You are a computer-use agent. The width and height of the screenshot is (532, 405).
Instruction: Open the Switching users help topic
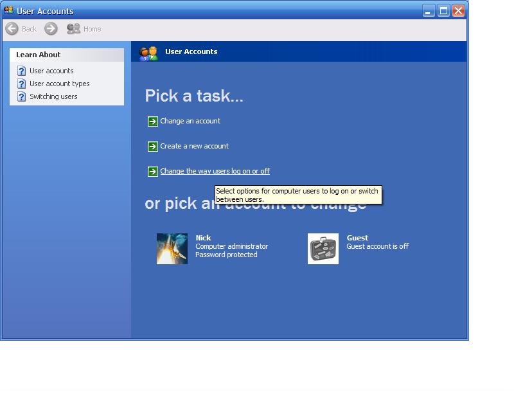(53, 96)
